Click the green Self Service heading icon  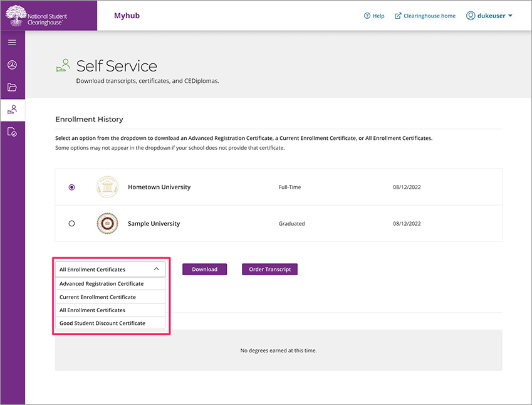point(63,65)
